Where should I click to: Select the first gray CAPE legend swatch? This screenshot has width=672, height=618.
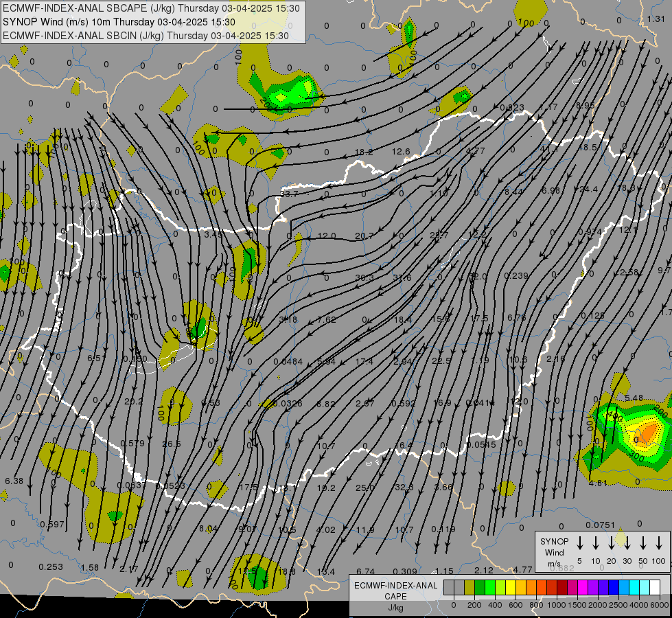coord(449,588)
